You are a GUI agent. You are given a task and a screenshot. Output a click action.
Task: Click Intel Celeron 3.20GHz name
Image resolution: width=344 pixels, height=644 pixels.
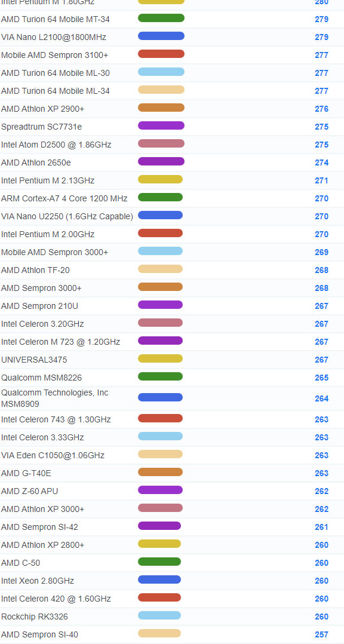[42, 324]
